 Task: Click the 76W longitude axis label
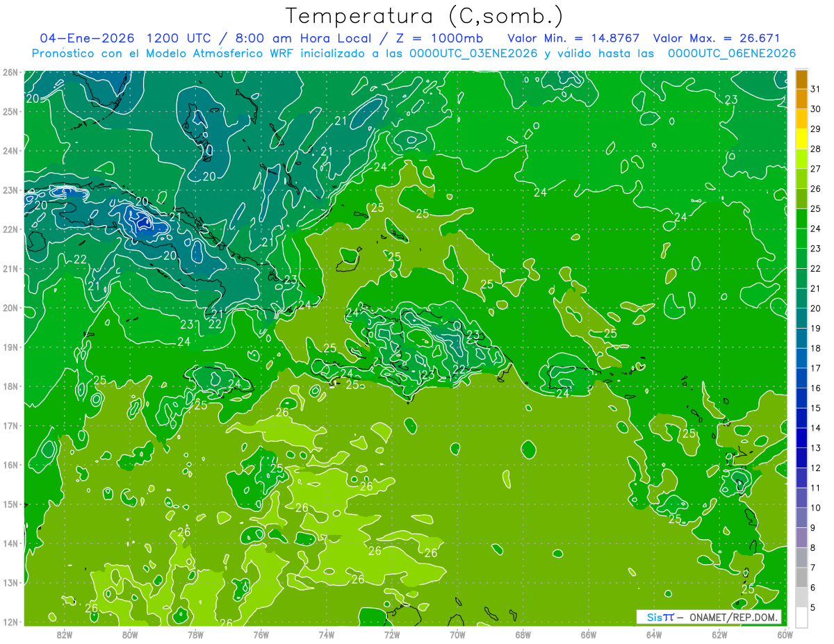[x=261, y=634]
